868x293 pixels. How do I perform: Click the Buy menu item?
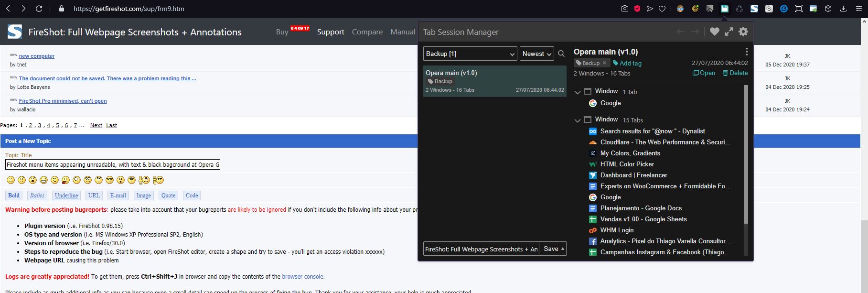click(x=282, y=32)
